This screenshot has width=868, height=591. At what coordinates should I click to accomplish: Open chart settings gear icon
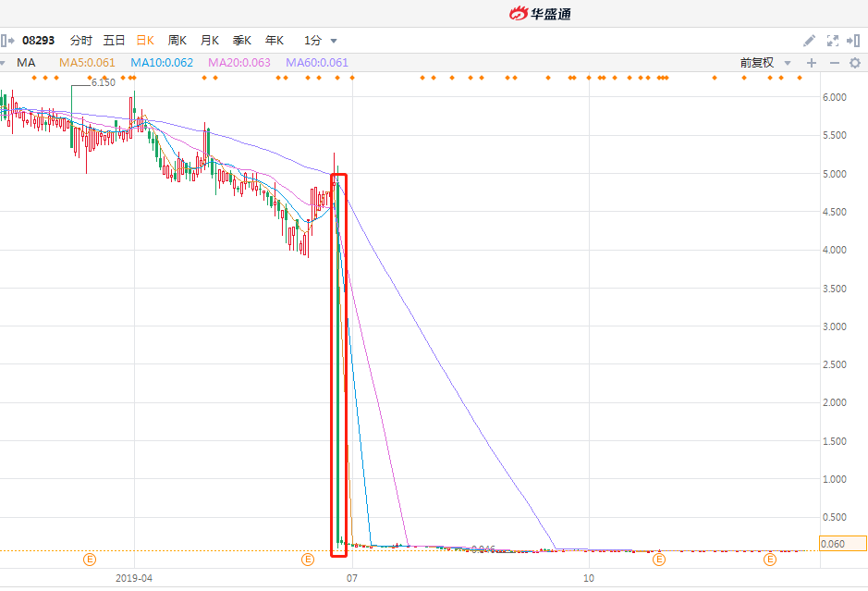tap(855, 63)
